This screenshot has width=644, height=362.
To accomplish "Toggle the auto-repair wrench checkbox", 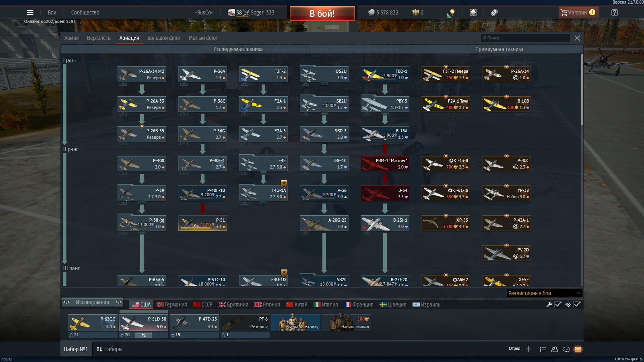I will click(x=558, y=304).
